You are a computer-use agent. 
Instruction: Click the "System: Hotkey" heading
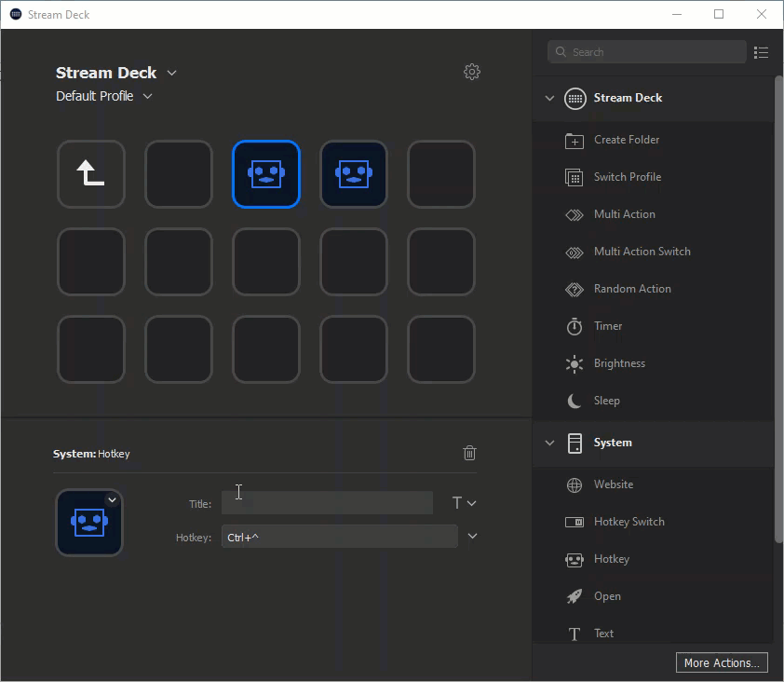pyautogui.click(x=91, y=454)
